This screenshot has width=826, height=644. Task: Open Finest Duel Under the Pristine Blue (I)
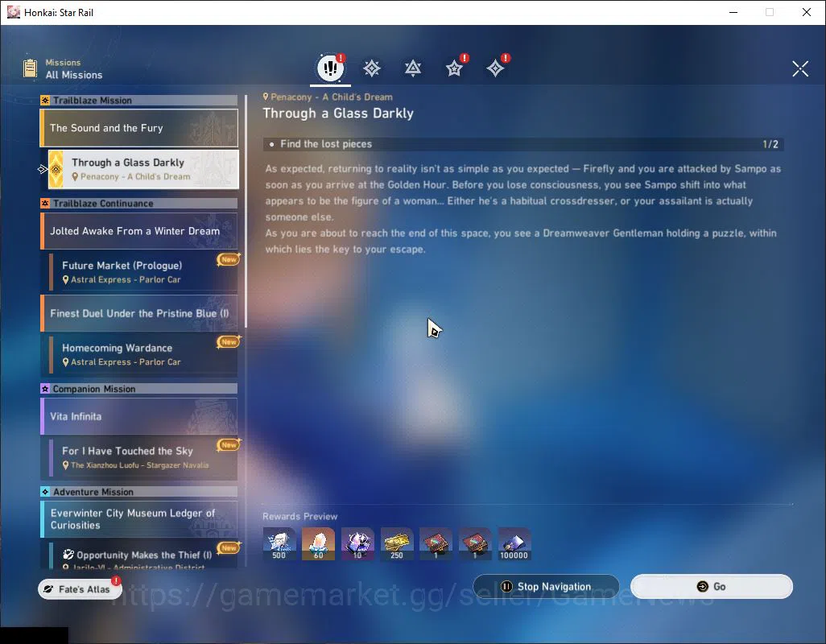(x=139, y=313)
